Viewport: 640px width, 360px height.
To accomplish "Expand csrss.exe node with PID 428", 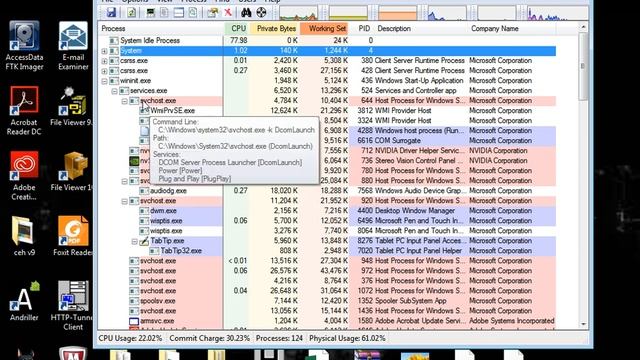I will coord(104,71).
